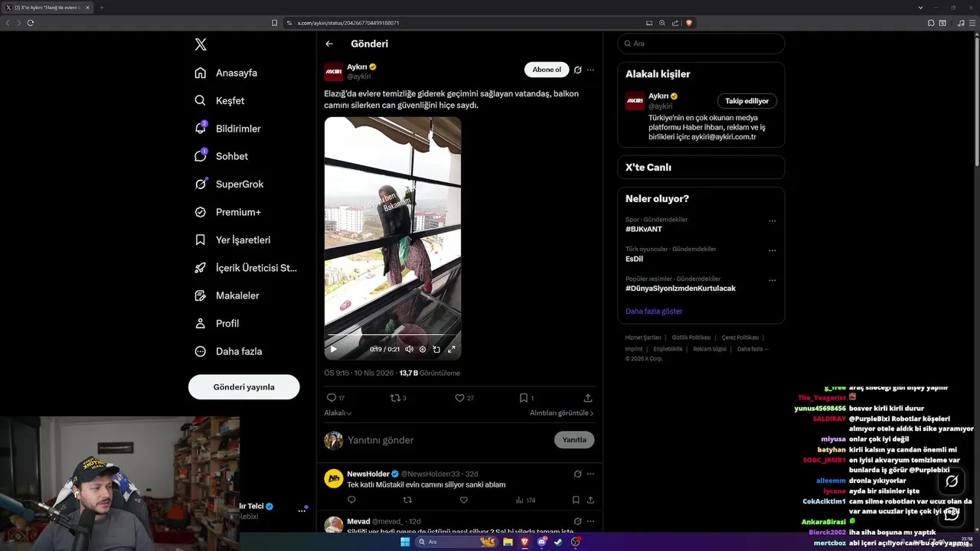Open EsDil trending topic
980x551 pixels.
pos(634,259)
